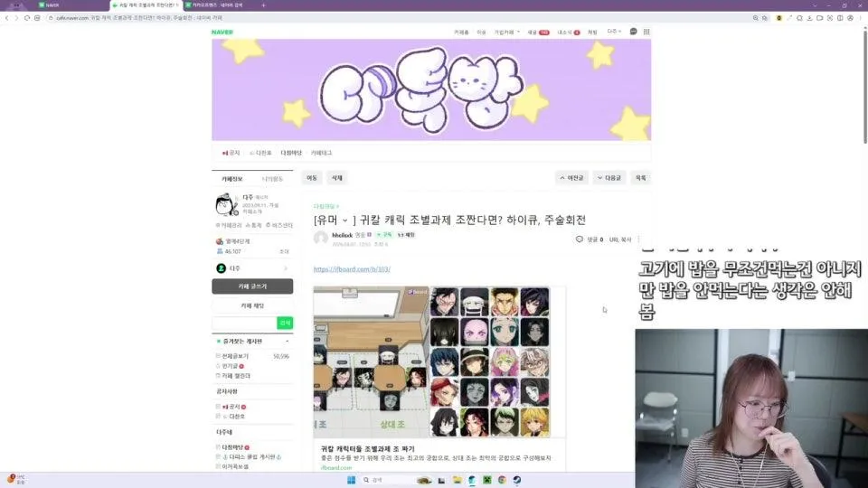This screenshot has width=868, height=488.
Task: Open Naver talk chat bubble icon
Action: (633, 32)
